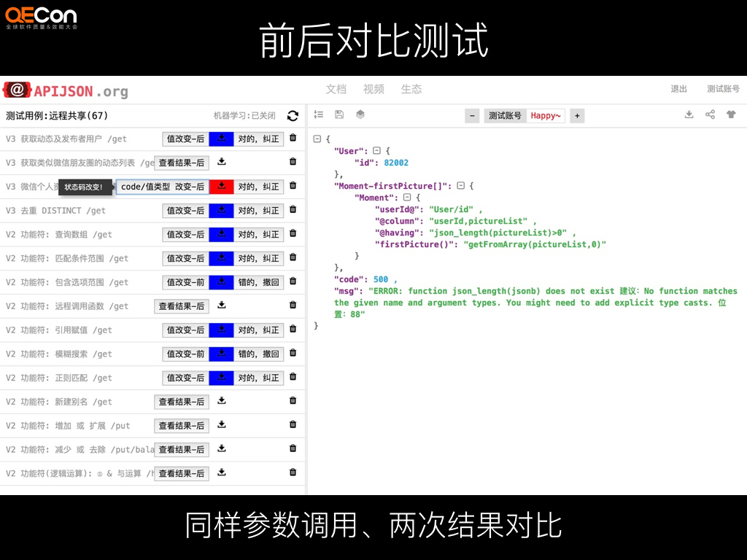The width and height of the screenshot is (747, 560).
Task: Collapse the User object in the JSON viewer
Action: click(x=376, y=151)
